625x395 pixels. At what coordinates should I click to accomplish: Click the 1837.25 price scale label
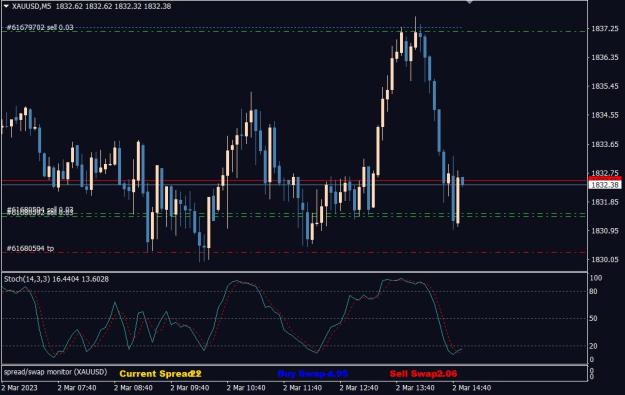[x=605, y=29]
